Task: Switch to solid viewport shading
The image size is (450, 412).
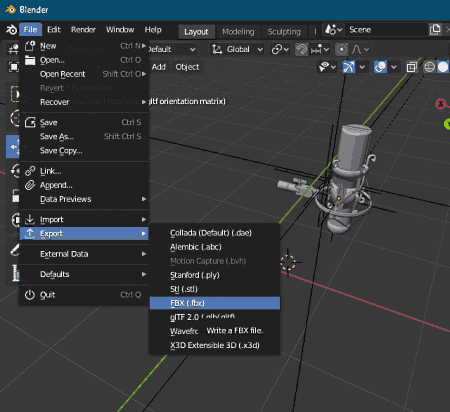Action: point(443,67)
